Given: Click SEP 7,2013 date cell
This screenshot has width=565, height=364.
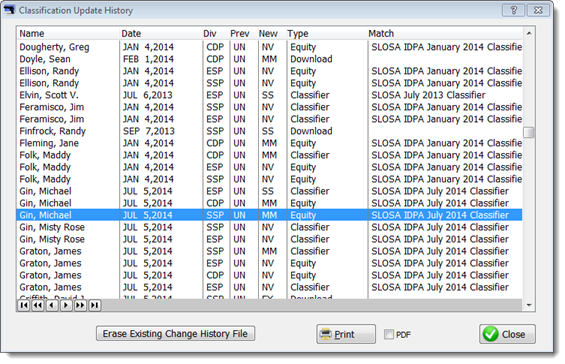Looking at the screenshot, I should tap(149, 131).
